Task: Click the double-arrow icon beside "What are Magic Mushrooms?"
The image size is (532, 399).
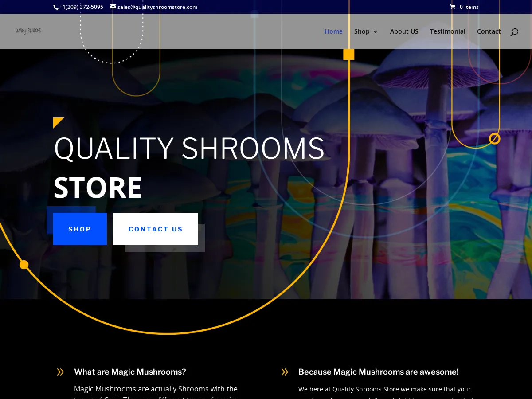Action: [60, 372]
